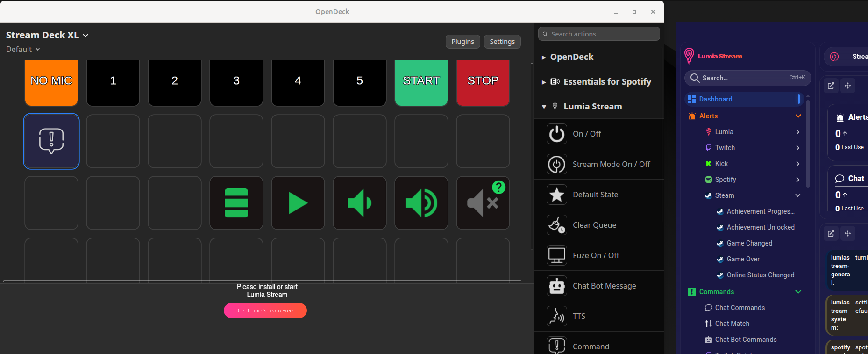Image resolution: width=868 pixels, height=354 pixels.
Task: Select the deck key labeled 4
Action: coord(298,83)
